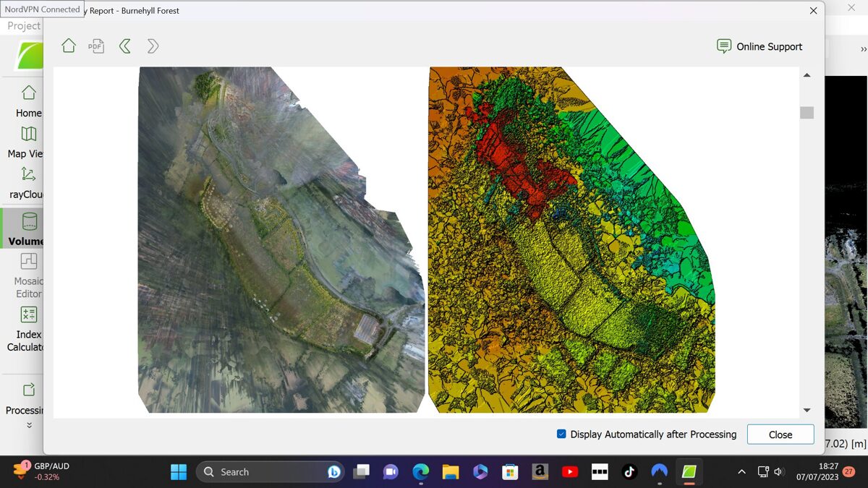The height and width of the screenshot is (488, 868).
Task: Open the Mosaic Editor view
Action: click(x=28, y=262)
